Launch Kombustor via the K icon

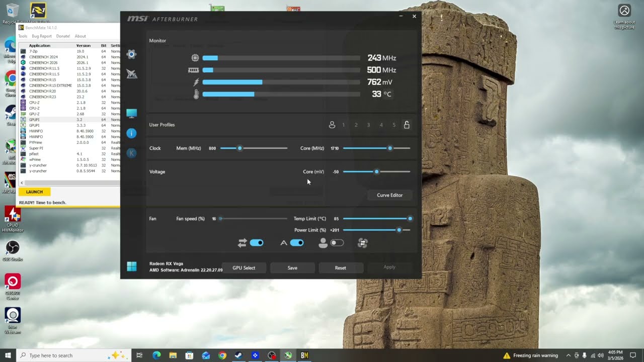131,153
